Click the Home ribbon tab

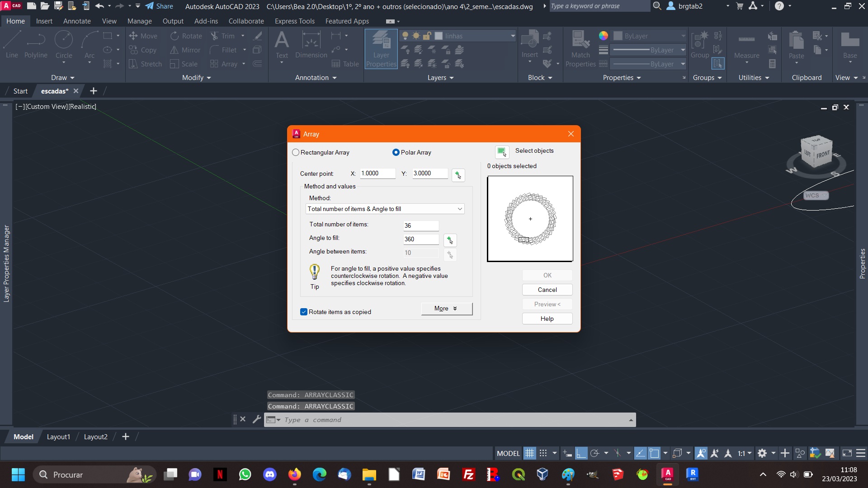[14, 21]
